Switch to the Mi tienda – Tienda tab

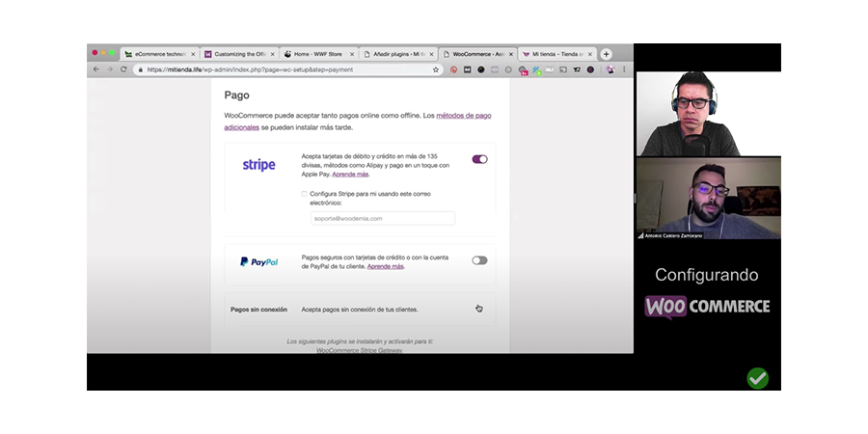[x=556, y=54]
